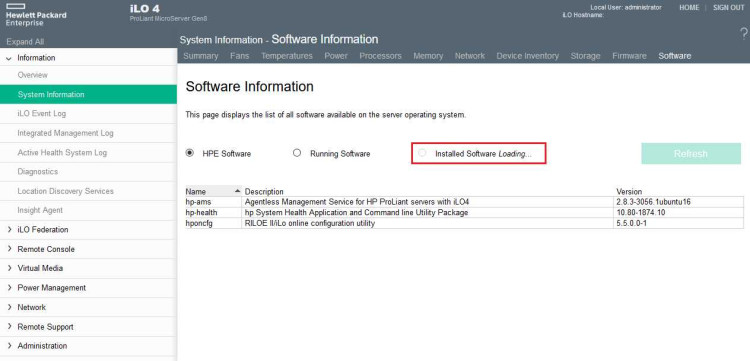Screen dimensions: 750x361
Task: Click the hp-health name cell
Action: (x=213, y=212)
